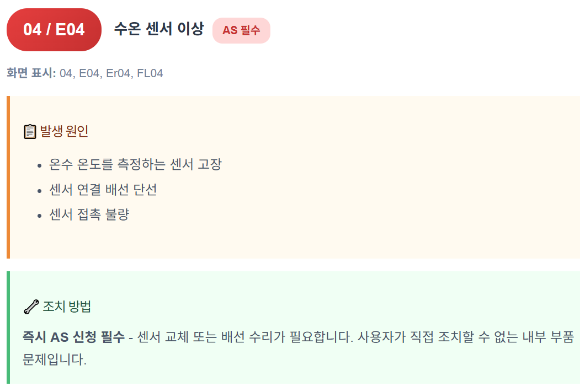
Task: Click the code list 04, E04, Er04, FL04
Action: click(111, 73)
